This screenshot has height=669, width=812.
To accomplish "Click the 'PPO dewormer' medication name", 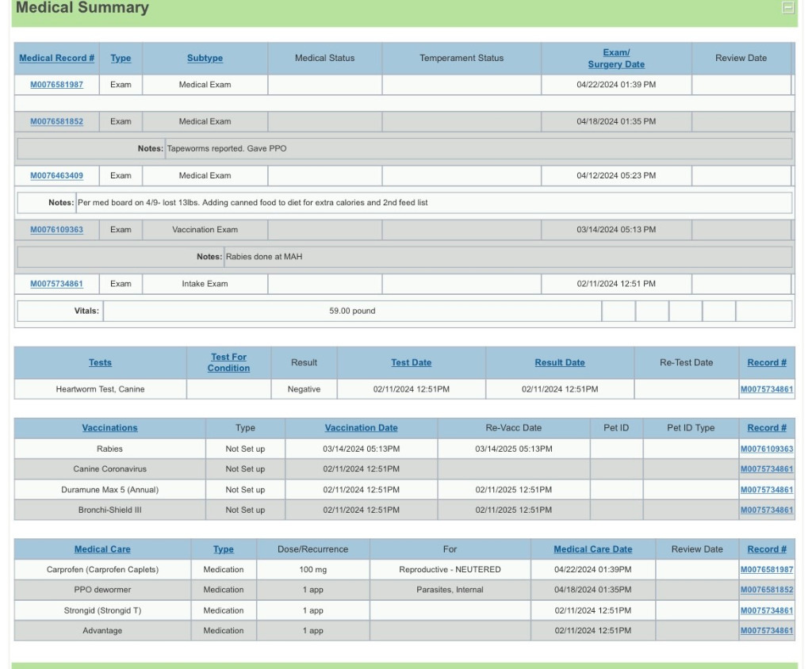I will click(x=102, y=590).
